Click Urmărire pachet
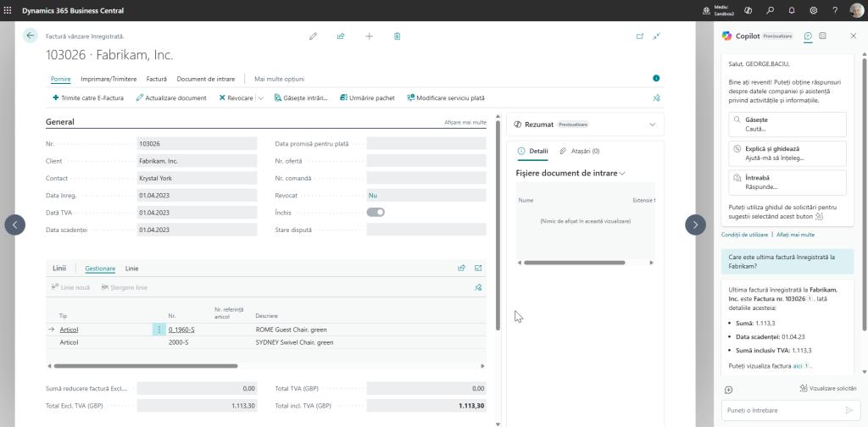Screen dimensions: 868x427 pyautogui.click(x=368, y=98)
